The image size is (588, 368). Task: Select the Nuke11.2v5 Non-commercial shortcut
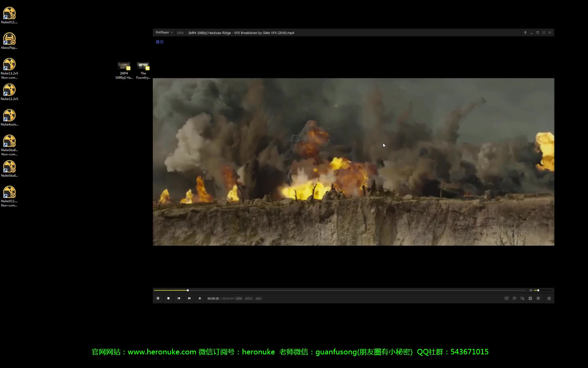pos(9,68)
